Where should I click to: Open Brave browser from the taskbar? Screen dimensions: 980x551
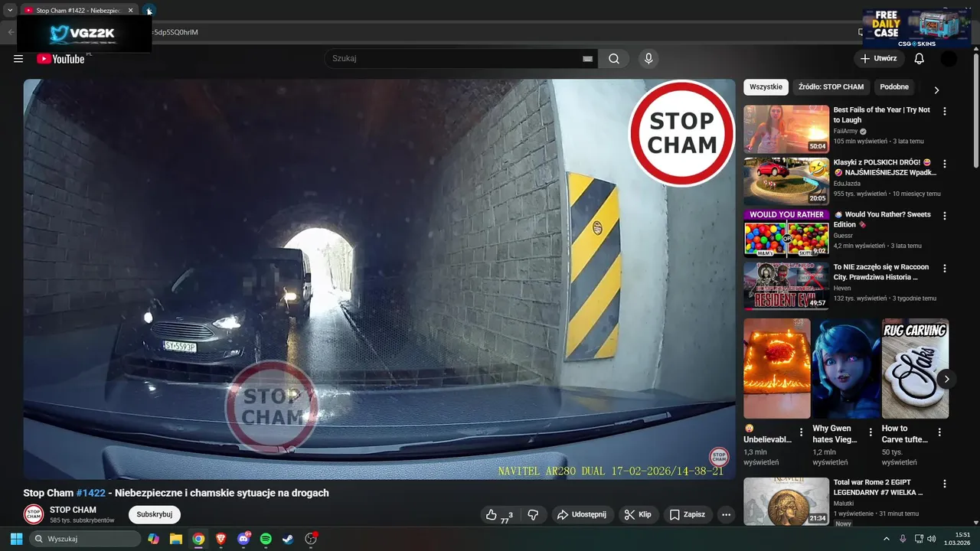click(x=221, y=539)
